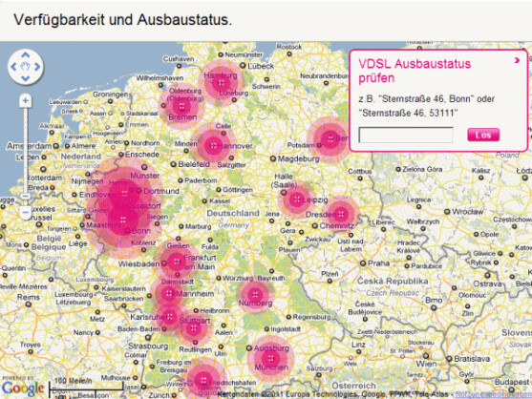Click the Göttingen city label

238,190
